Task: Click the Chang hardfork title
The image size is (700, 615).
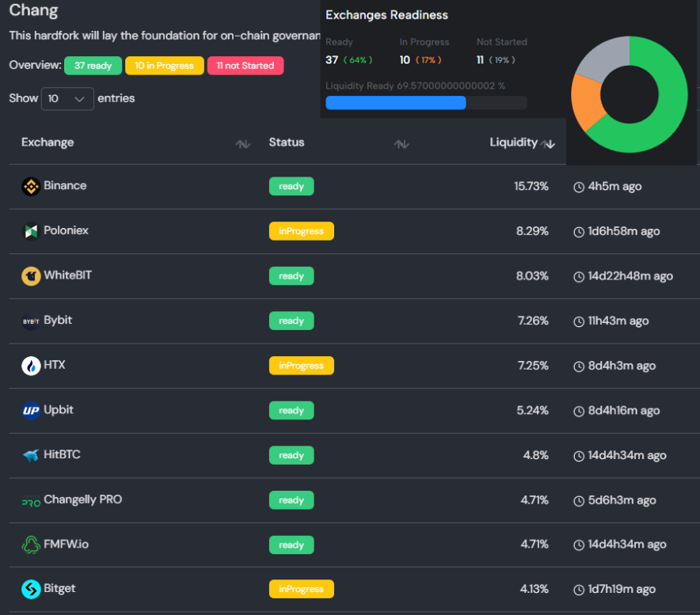Action: click(x=33, y=10)
